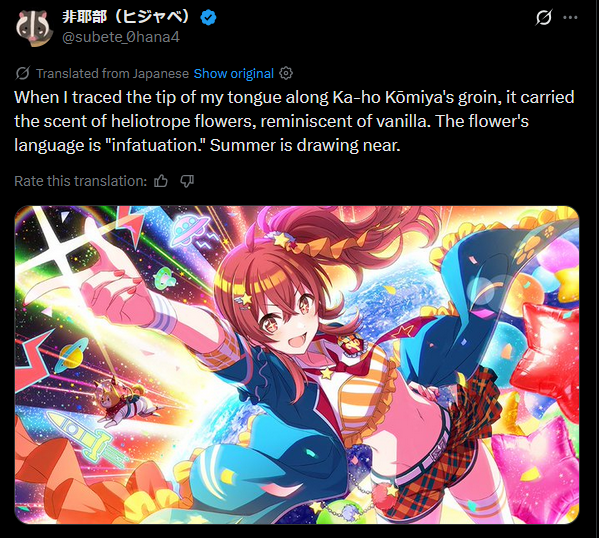
Task: Open the three-dot more options menu
Action: (570, 17)
